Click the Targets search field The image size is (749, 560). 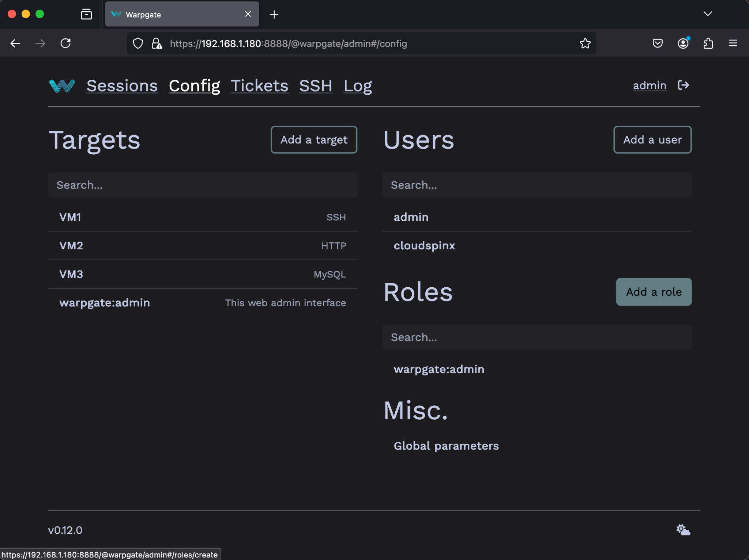click(202, 185)
